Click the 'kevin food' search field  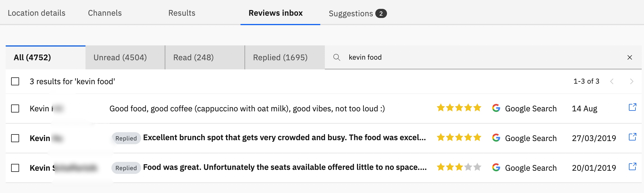coord(483,57)
